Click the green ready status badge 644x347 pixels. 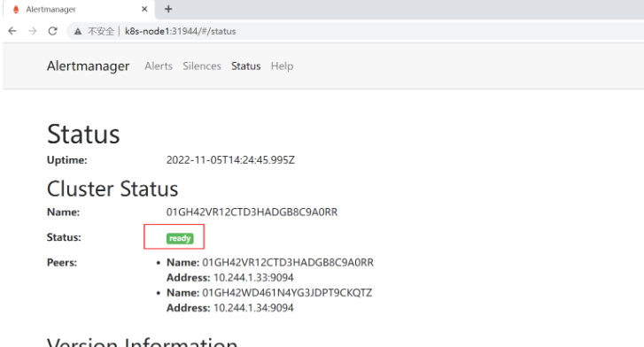pos(180,238)
